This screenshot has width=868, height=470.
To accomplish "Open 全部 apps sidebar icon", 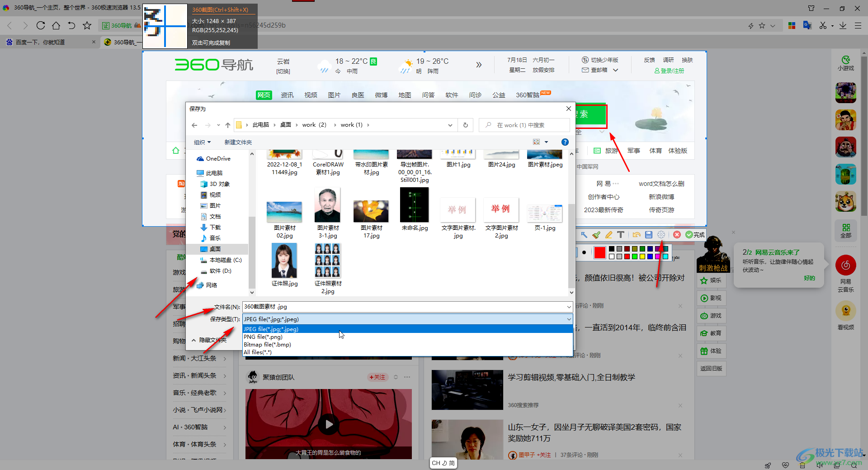I will pyautogui.click(x=845, y=231).
